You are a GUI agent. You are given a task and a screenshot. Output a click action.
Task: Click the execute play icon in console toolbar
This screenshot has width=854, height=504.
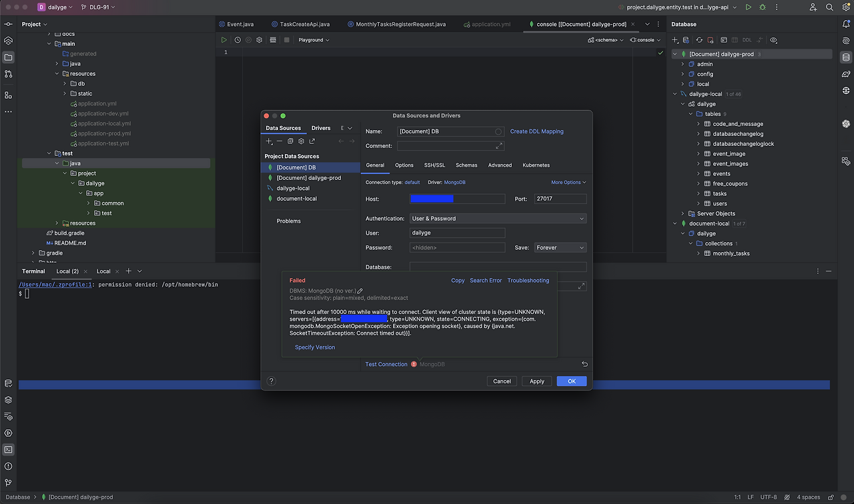coord(224,40)
